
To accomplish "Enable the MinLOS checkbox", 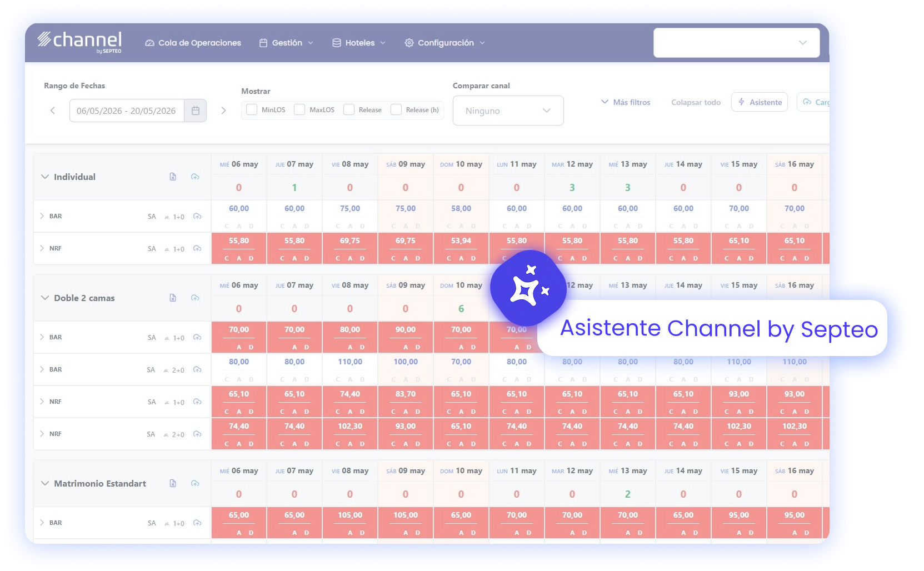I will (x=252, y=109).
